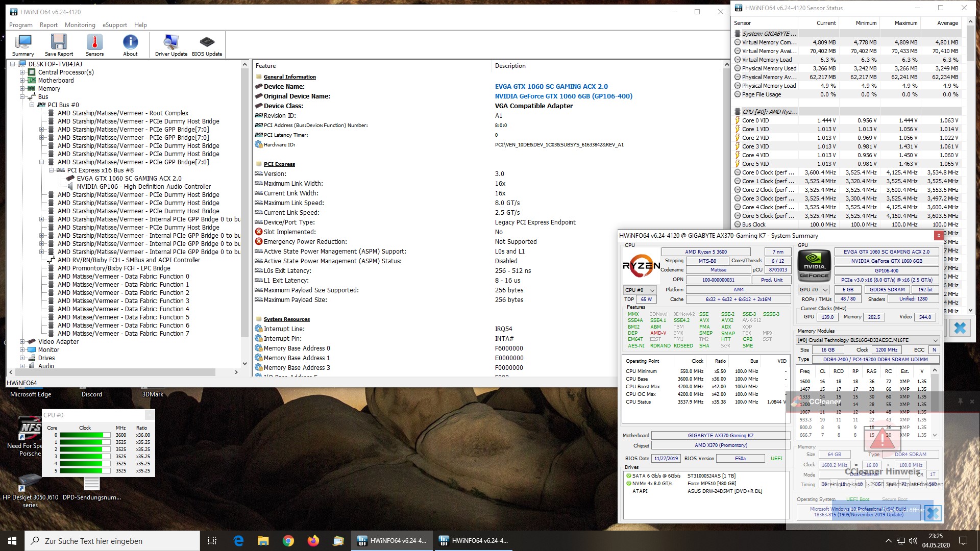
Task: Open File Explorer taskbar icon
Action: [263, 541]
